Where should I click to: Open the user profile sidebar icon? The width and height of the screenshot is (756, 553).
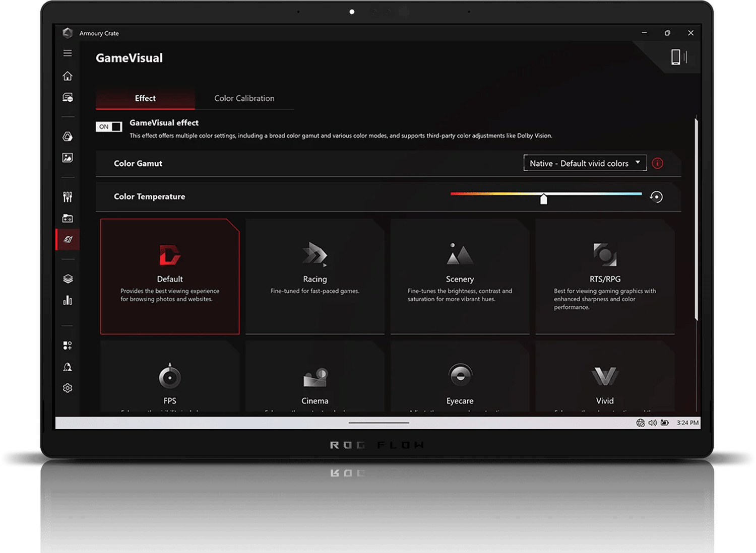68,367
